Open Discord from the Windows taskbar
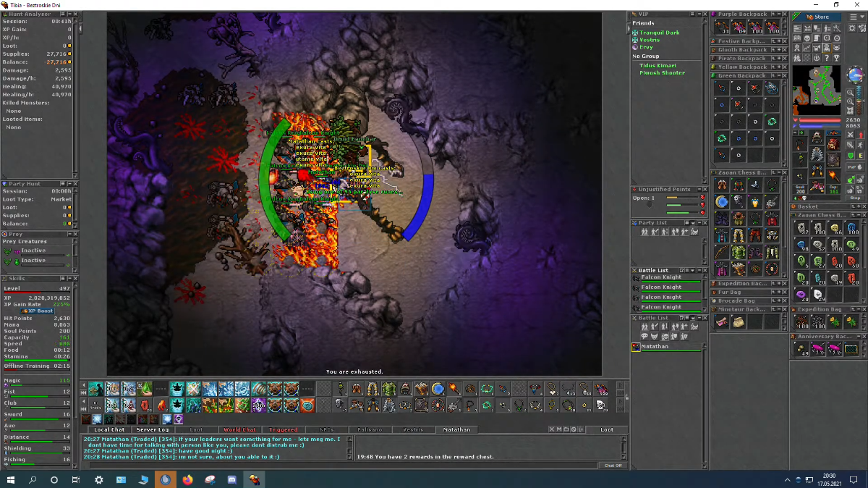Viewport: 868px width, 488px height. coord(231,479)
